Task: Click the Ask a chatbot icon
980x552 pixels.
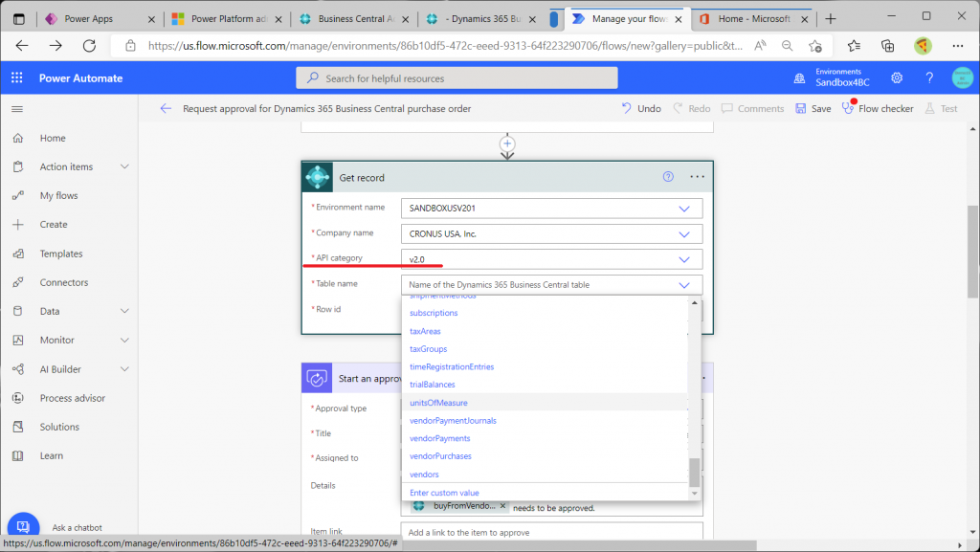Action: pos(23,527)
